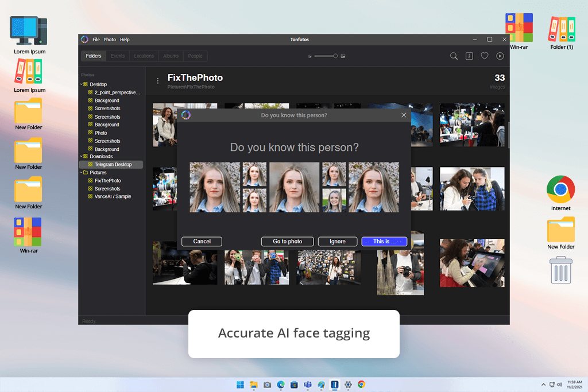Open the Photo menu
The width and height of the screenshot is (588, 392).
(x=110, y=40)
